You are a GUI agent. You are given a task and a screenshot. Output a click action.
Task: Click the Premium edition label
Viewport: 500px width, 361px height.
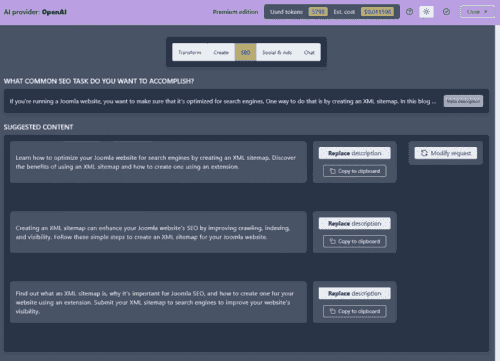(x=235, y=12)
